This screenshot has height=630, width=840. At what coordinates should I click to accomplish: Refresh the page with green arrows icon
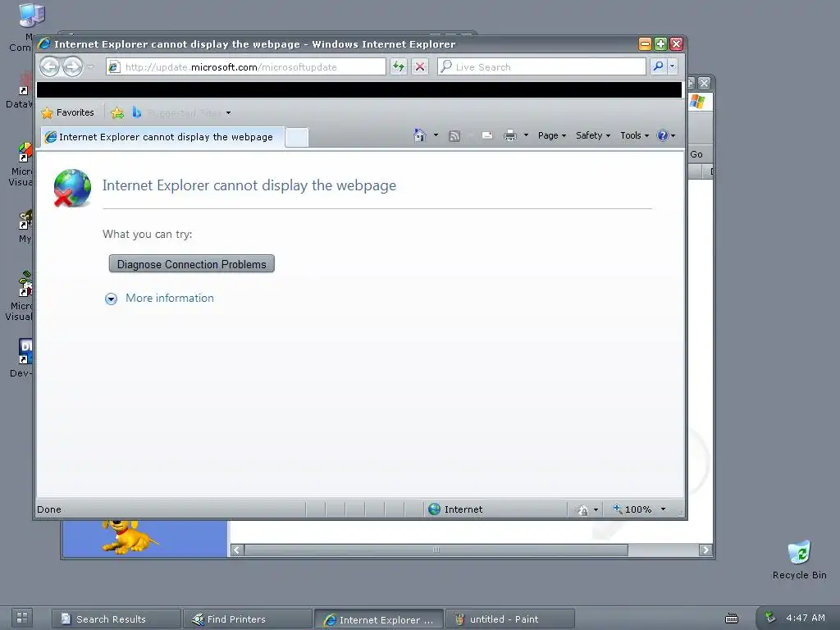tap(398, 67)
